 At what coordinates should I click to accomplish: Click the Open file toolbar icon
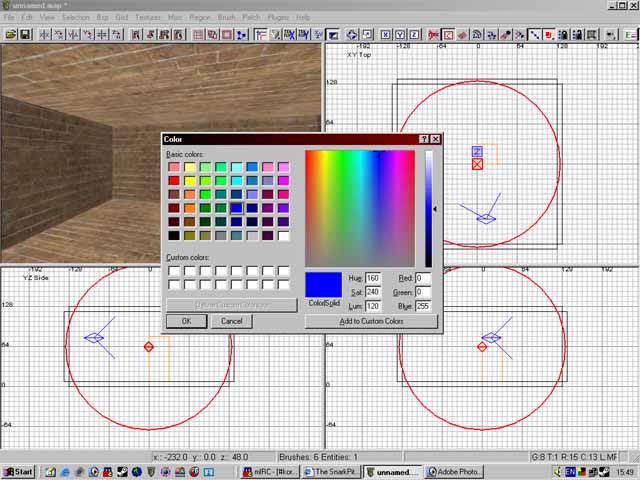click(x=10, y=34)
